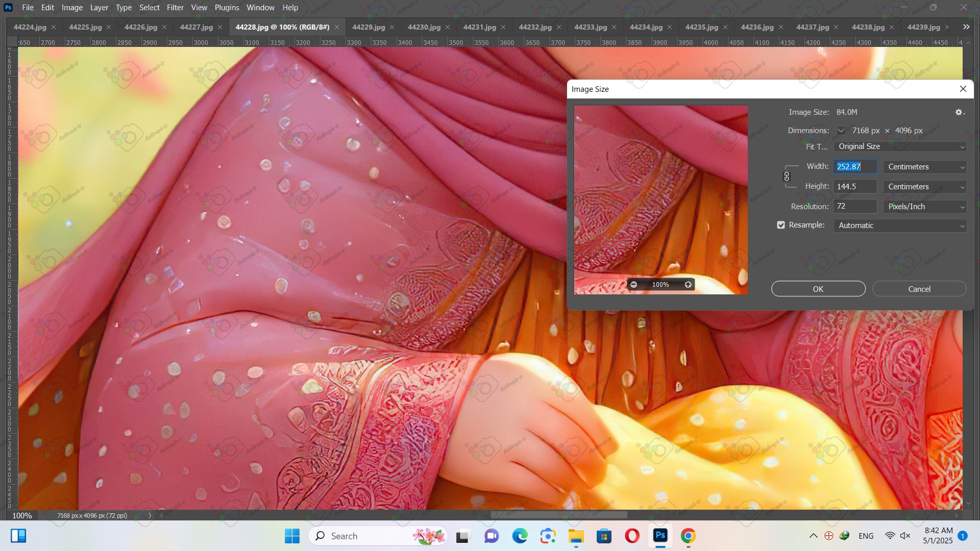
Task: Open File Explorer from the taskbar
Action: [x=576, y=536]
